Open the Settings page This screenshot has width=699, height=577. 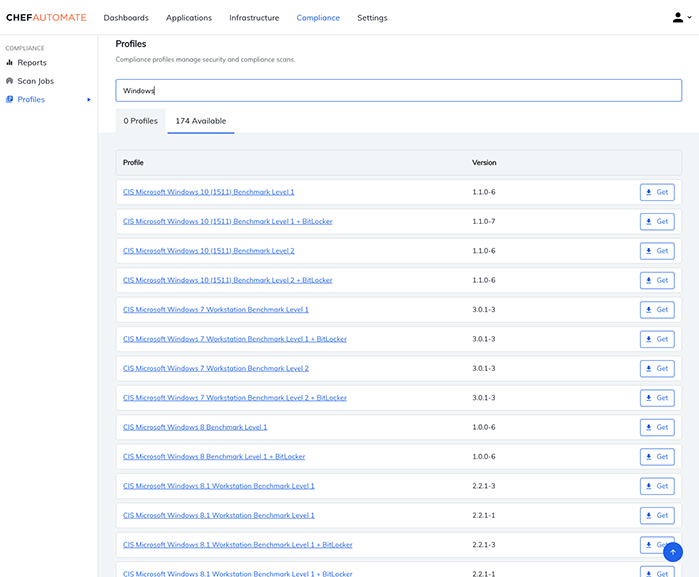pos(372,18)
